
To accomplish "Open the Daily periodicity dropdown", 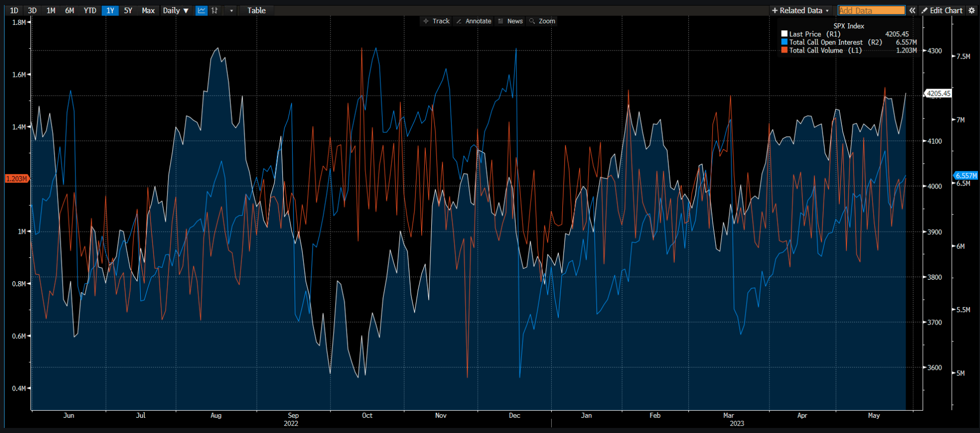I will click(176, 11).
